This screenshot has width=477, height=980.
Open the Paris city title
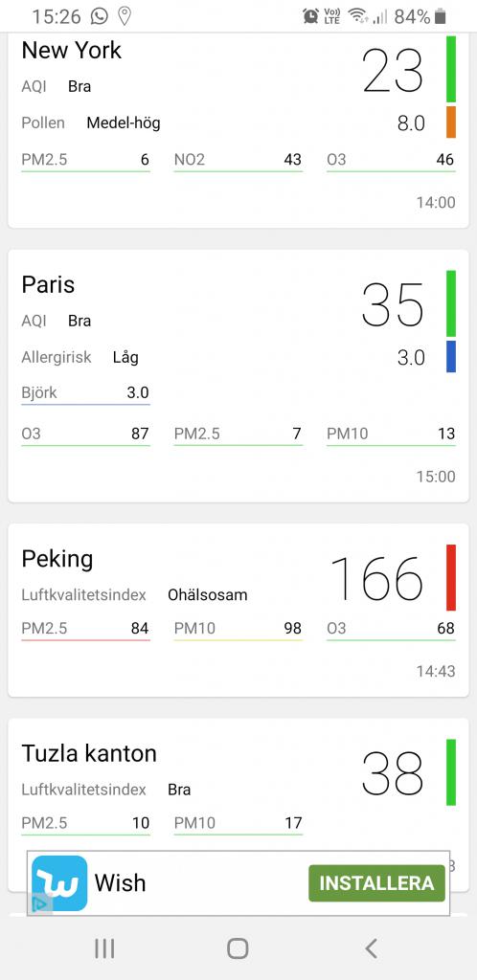pos(48,285)
